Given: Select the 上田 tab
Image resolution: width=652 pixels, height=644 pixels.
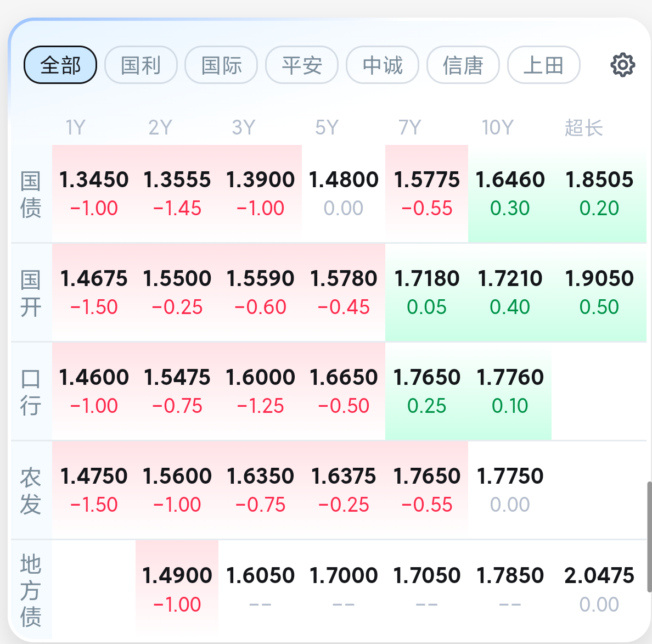Looking at the screenshot, I should (543, 65).
